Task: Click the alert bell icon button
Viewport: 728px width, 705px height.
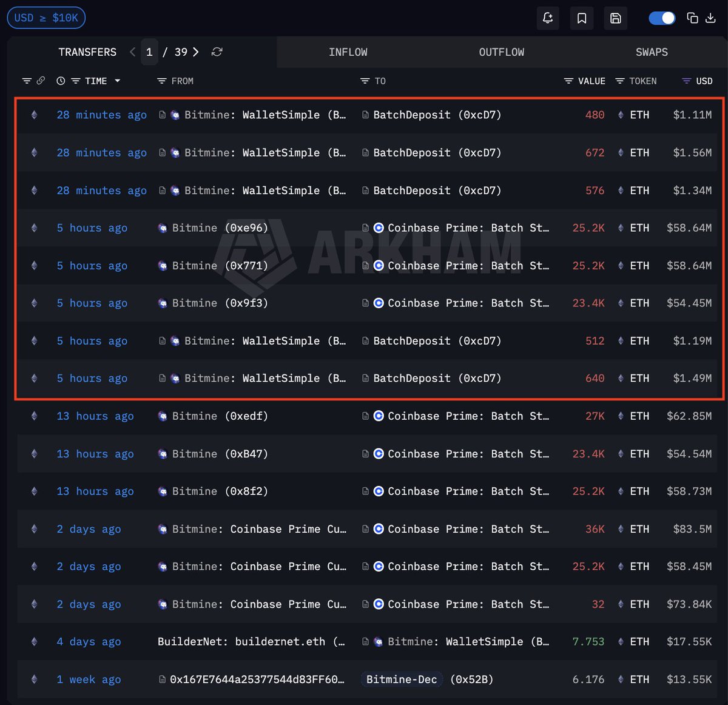Action: pos(548,18)
